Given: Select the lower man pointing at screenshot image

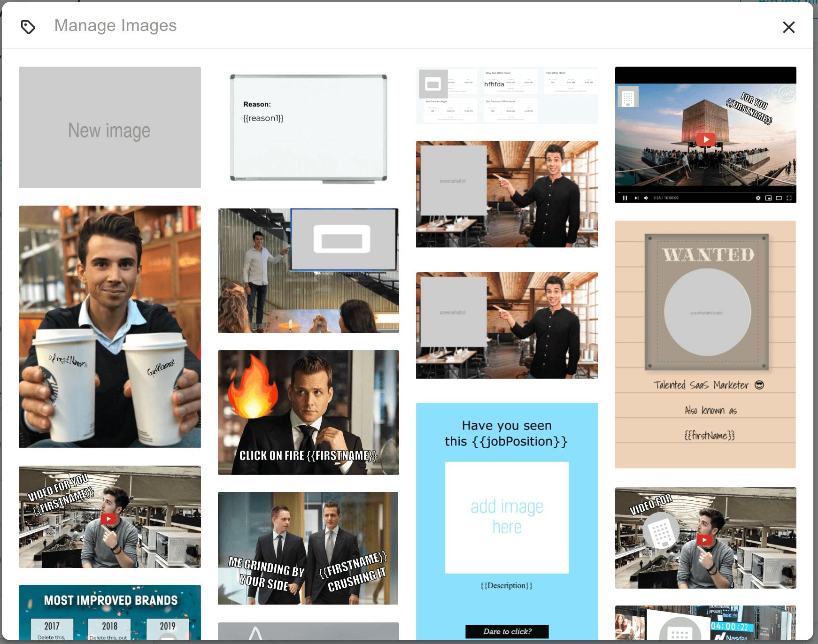Looking at the screenshot, I should point(507,326).
